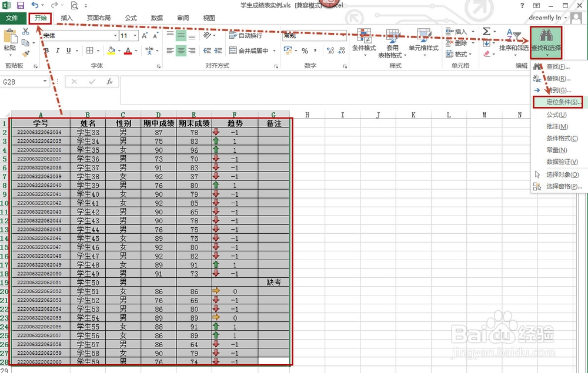Click the Cut scissors icon

25,31
